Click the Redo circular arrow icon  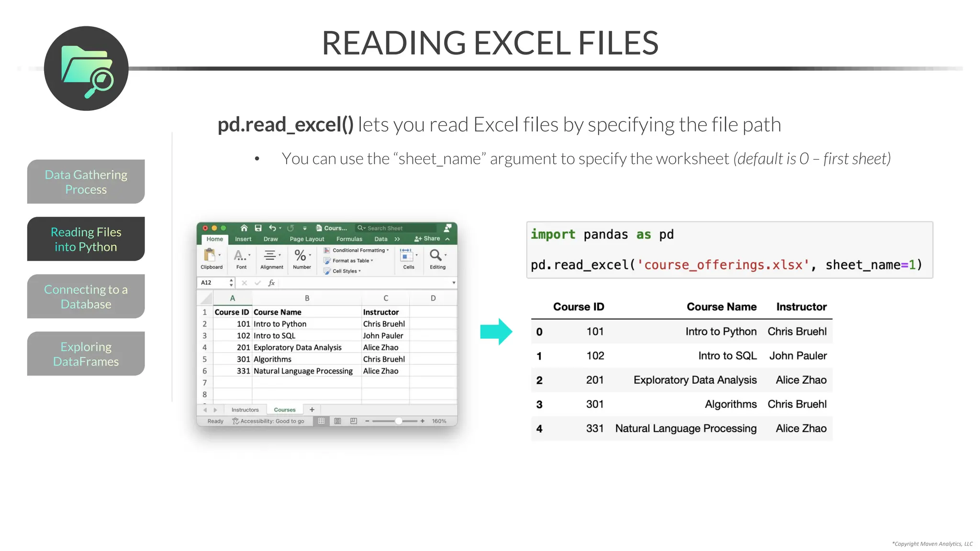click(290, 228)
